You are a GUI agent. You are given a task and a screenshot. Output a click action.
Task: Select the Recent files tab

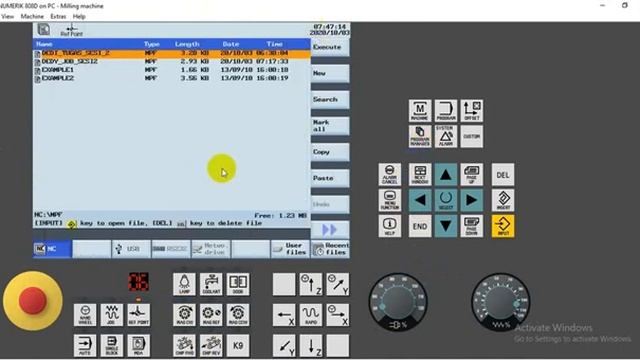(x=330, y=249)
